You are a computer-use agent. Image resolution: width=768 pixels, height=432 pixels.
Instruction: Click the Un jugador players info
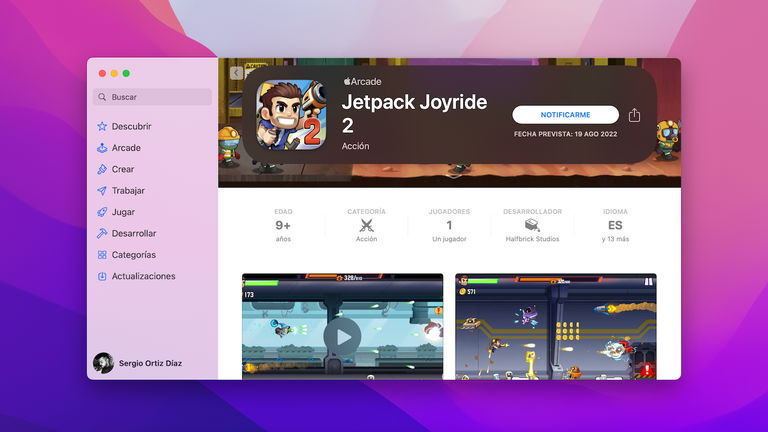(449, 239)
